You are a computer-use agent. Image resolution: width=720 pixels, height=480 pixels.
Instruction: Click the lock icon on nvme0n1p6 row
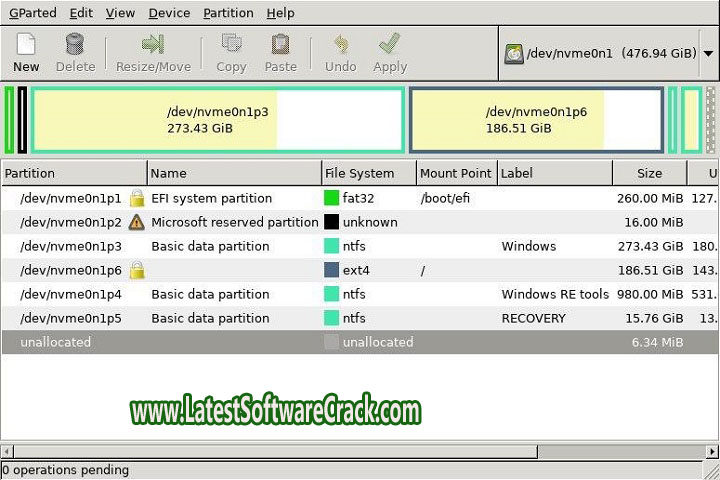click(x=137, y=270)
